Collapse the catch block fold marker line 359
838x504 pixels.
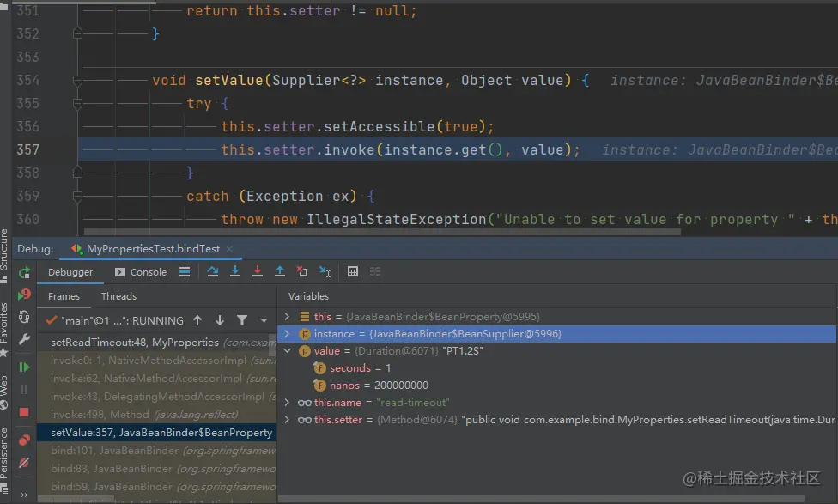pos(77,196)
